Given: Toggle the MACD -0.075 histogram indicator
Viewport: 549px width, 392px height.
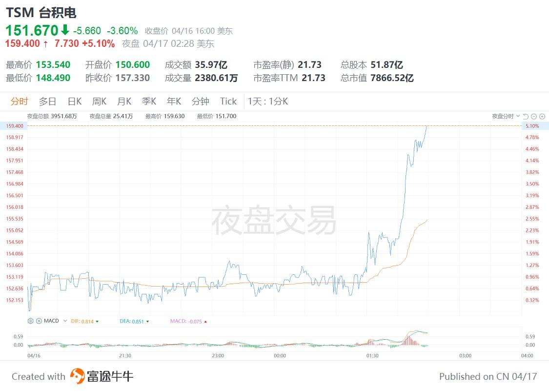Looking at the screenshot, I should coord(189,321).
